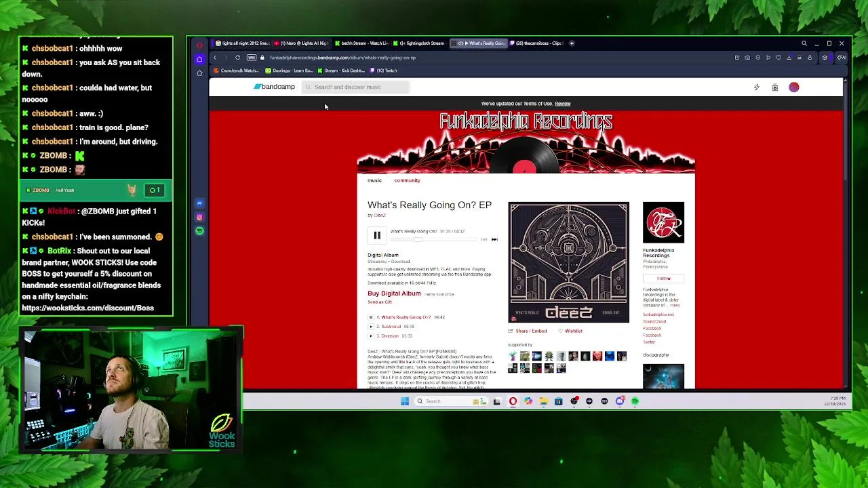868x488 pixels.
Task: Open Opera from taskbar
Action: 513,401
